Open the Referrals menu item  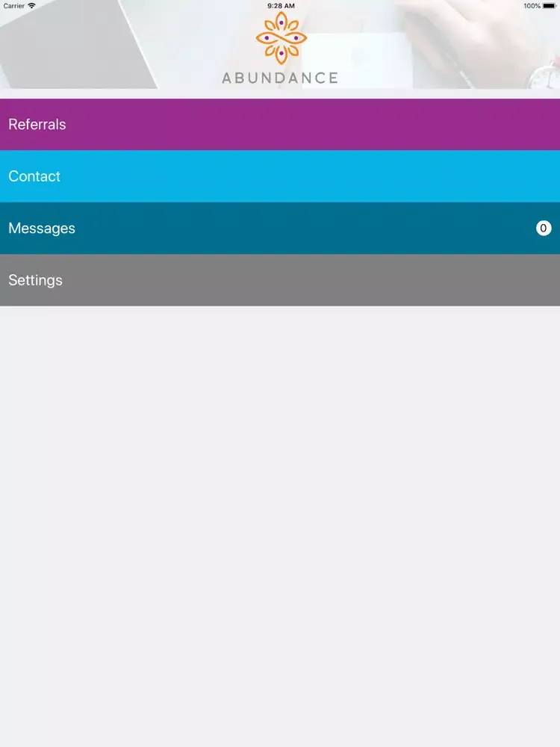[37, 125]
